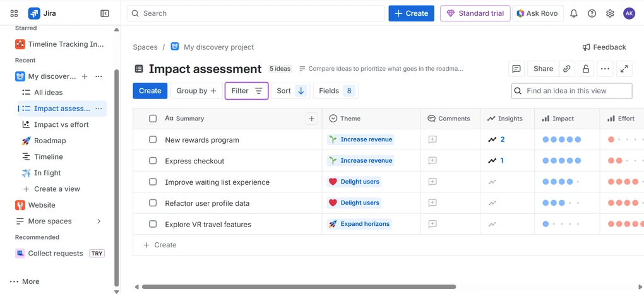Set impact rating dots for Explore VR travel
Image resolution: width=644 pixels, height=294 pixels.
tap(561, 224)
